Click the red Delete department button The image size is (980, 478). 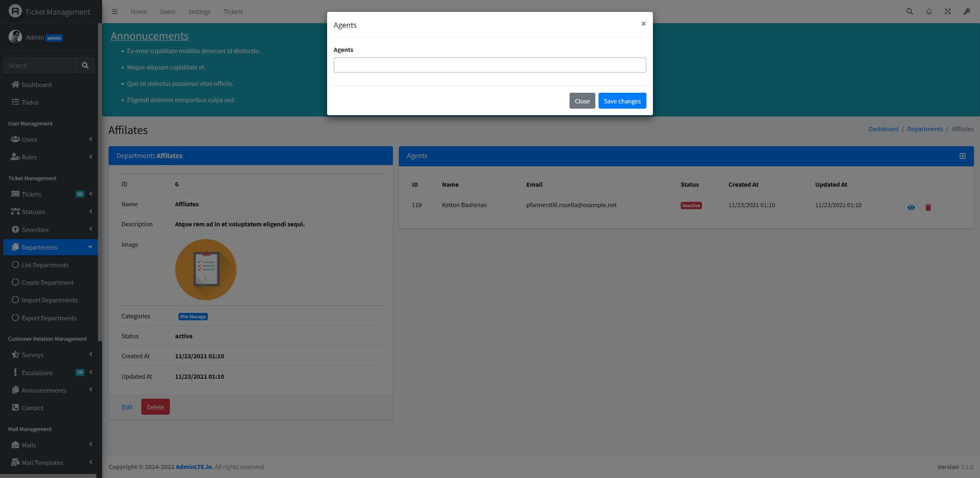pos(155,407)
